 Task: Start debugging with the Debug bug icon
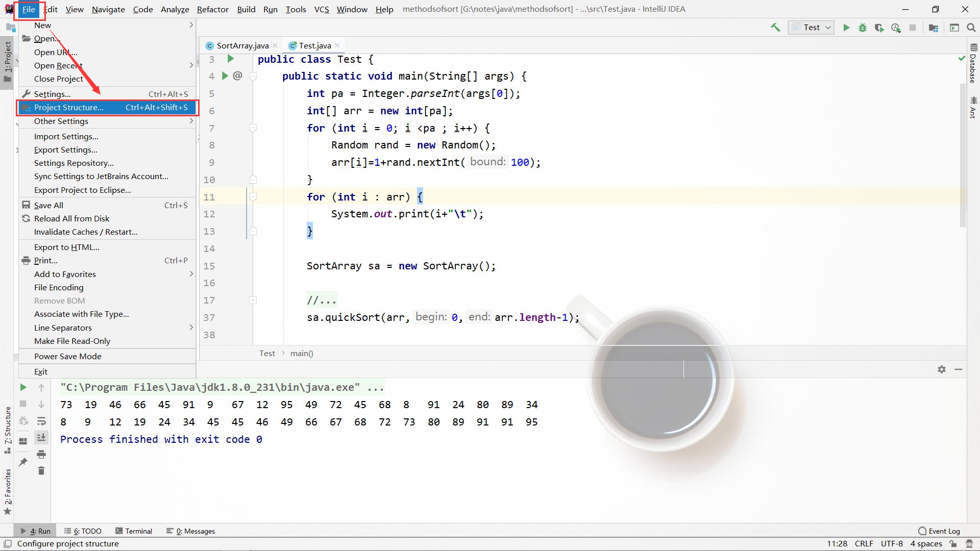(x=863, y=28)
